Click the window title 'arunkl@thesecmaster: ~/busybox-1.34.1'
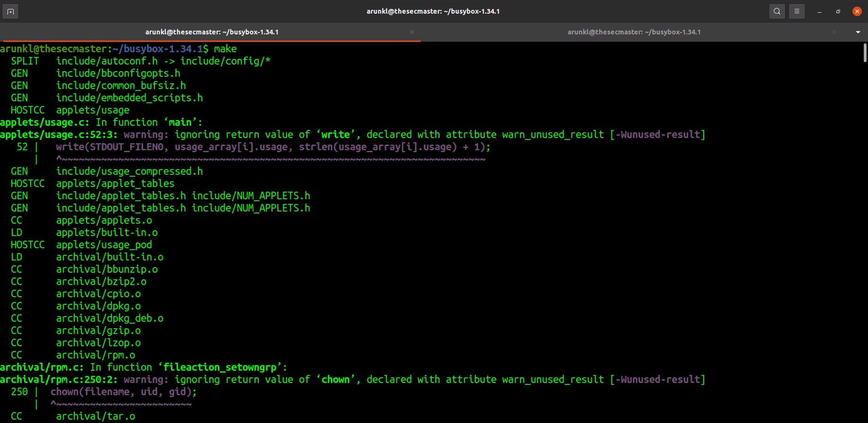 click(x=433, y=11)
